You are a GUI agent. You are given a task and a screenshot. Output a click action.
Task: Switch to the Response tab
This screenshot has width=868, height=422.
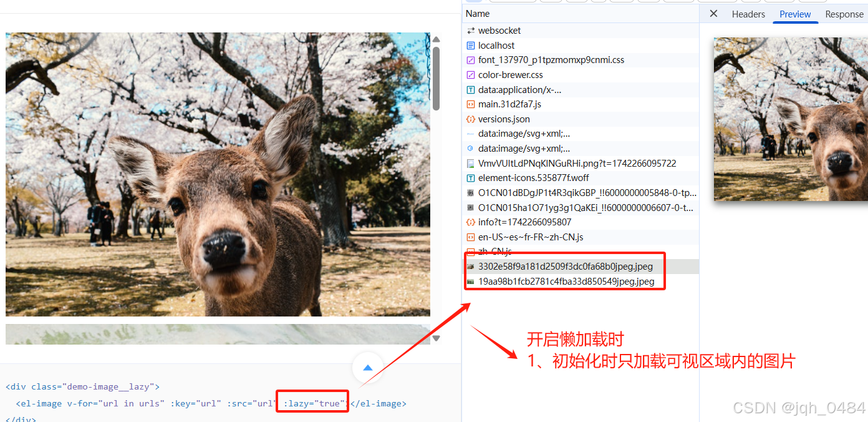coord(844,14)
